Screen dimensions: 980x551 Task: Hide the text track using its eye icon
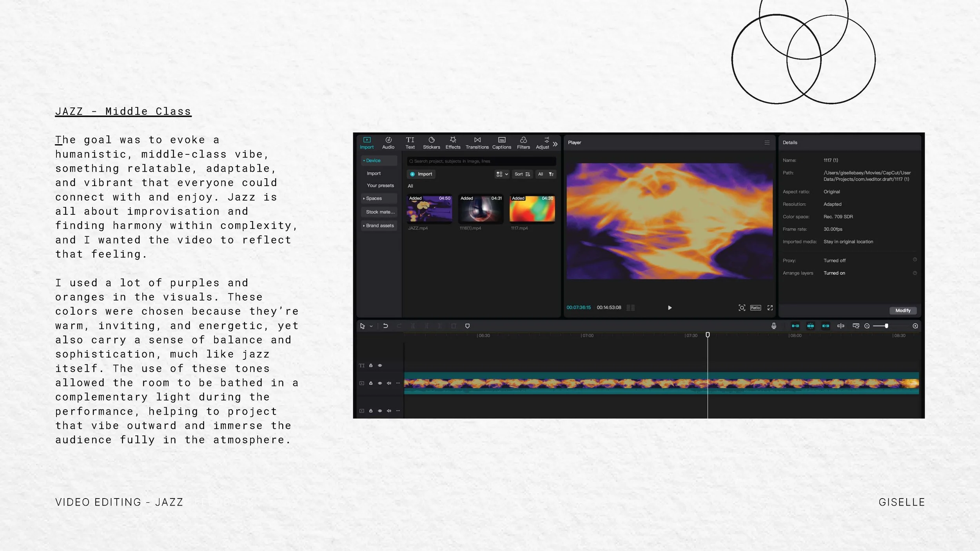tap(379, 365)
